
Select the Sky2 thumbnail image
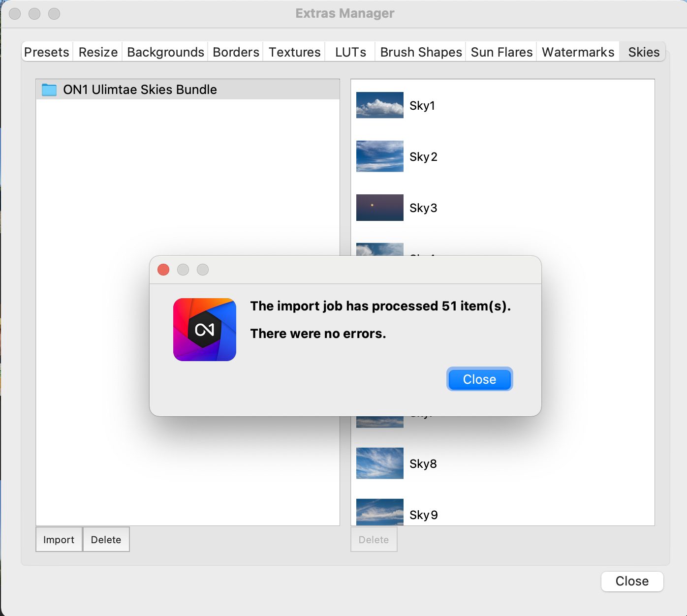[x=379, y=156]
